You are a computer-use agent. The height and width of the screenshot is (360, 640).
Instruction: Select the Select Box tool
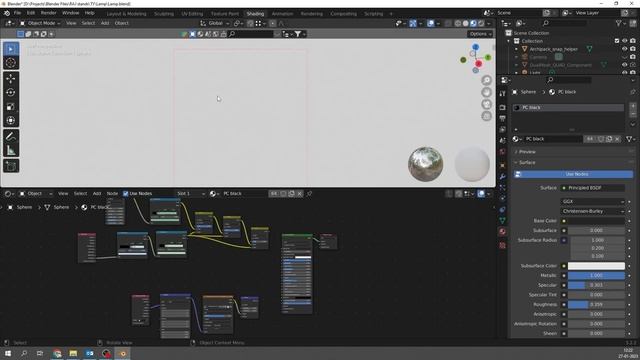11,49
